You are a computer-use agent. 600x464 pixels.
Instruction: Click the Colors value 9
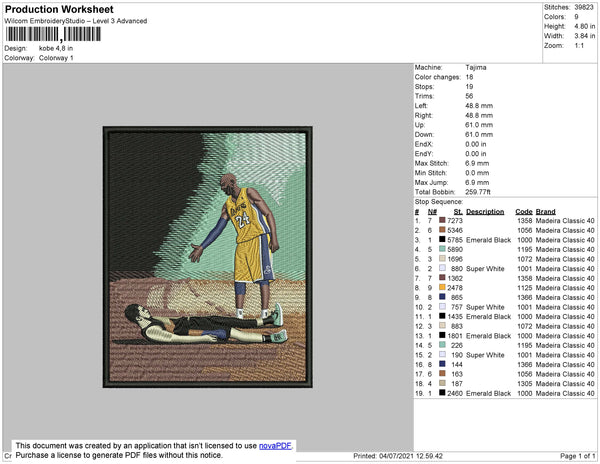coord(576,17)
